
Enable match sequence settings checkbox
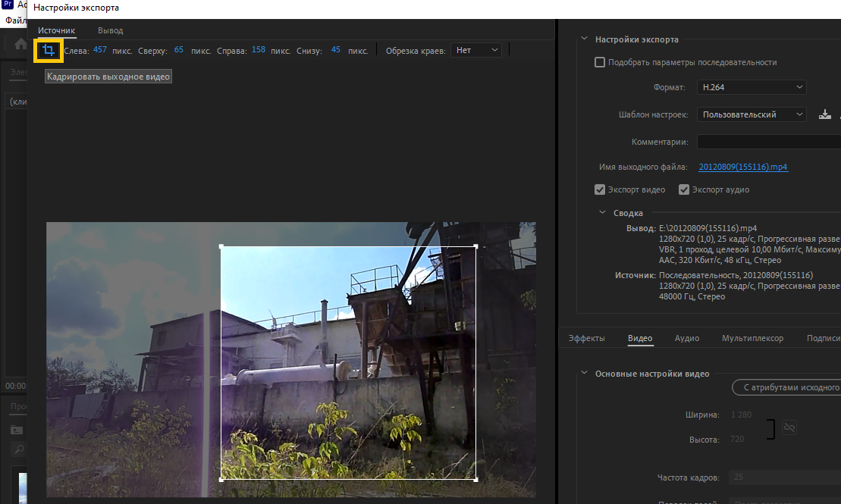[600, 62]
